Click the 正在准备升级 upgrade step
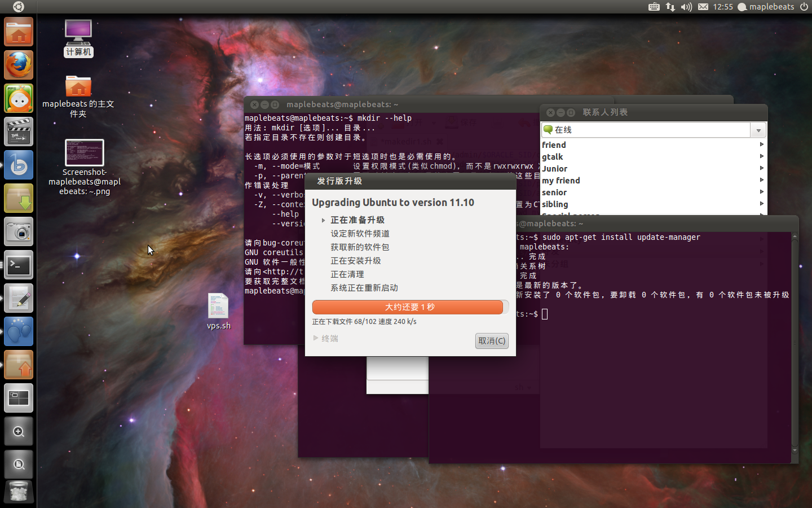 pyautogui.click(x=358, y=220)
